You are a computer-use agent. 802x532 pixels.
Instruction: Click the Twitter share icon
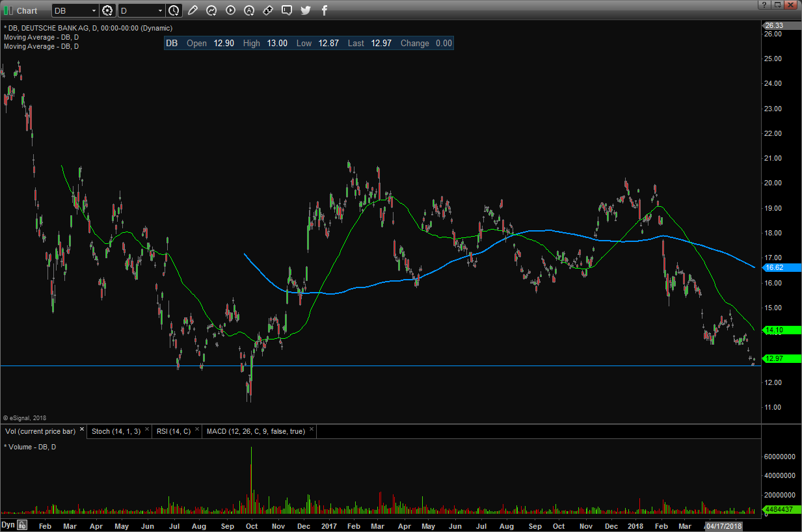306,10
